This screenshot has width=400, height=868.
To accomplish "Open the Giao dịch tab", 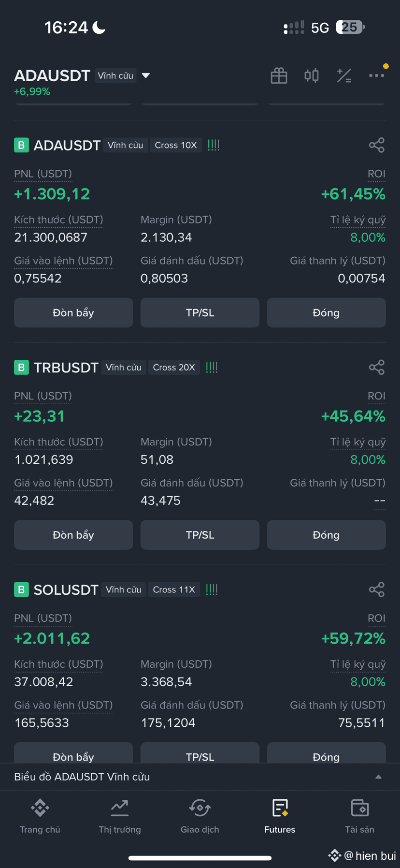I will [x=200, y=816].
